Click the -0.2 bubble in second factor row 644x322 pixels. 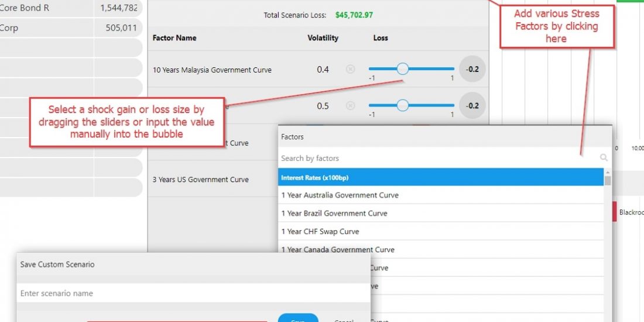click(472, 105)
